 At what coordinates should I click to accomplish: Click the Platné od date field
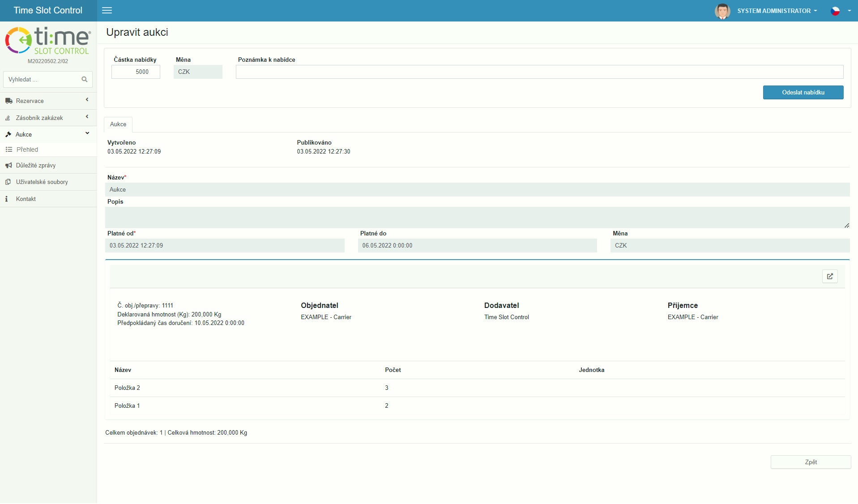pyautogui.click(x=225, y=245)
